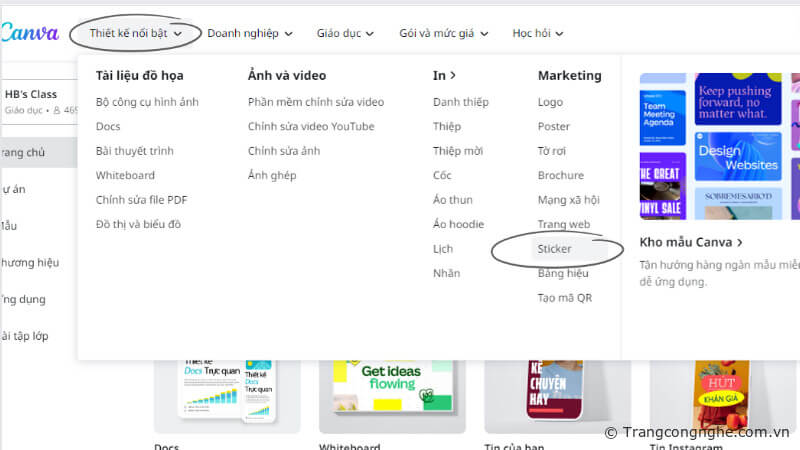Select Đồ thị và biểu đồ

point(138,224)
